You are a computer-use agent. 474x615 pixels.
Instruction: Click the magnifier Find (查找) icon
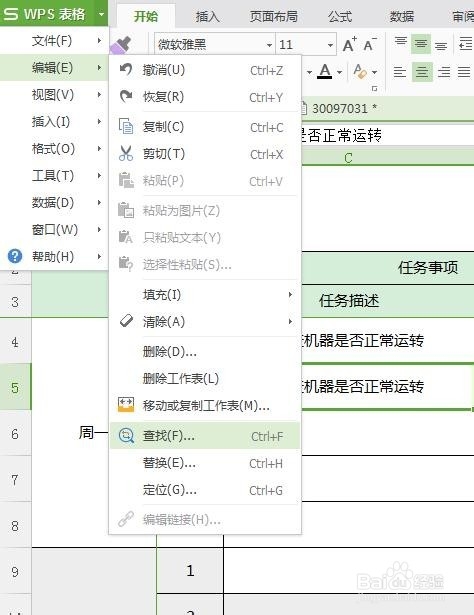coord(126,436)
